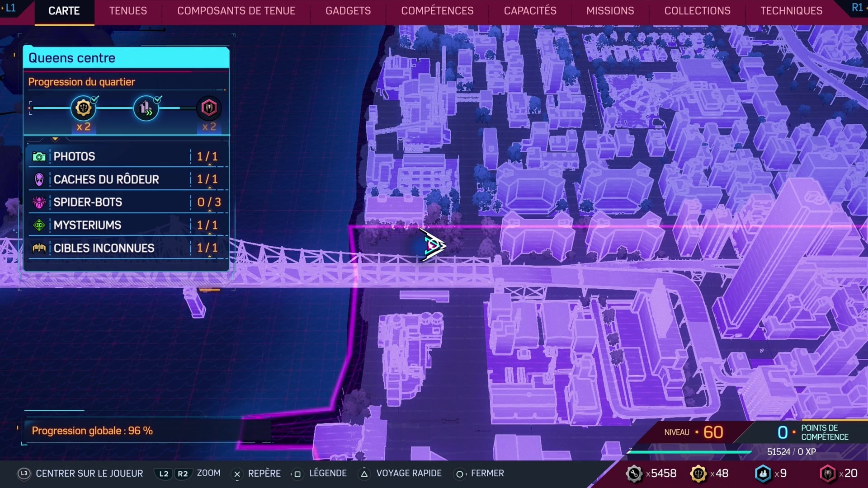The width and height of the screenshot is (868, 488).
Task: Click VOYAGE RAPIDE
Action: 409,473
